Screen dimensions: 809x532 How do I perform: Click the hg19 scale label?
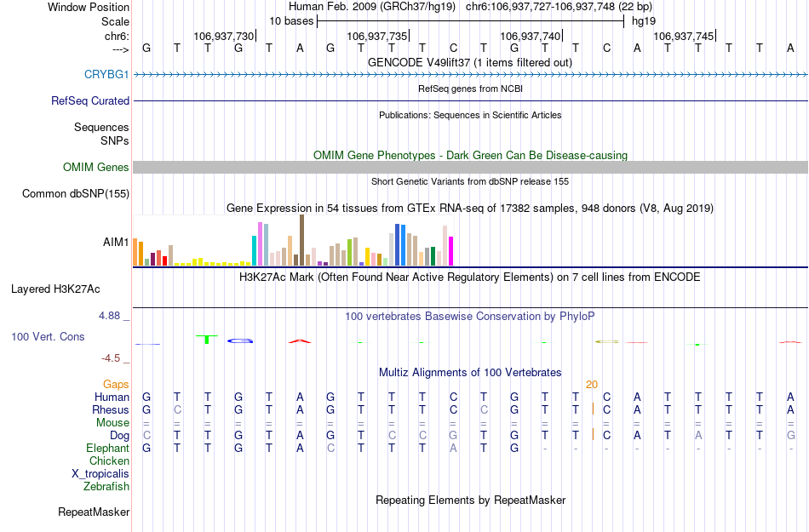tap(644, 21)
